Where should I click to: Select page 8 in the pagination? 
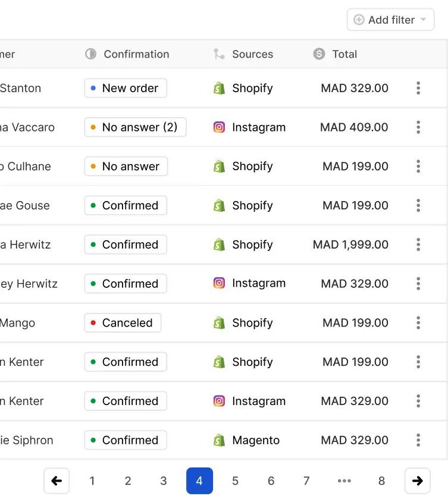(381, 481)
